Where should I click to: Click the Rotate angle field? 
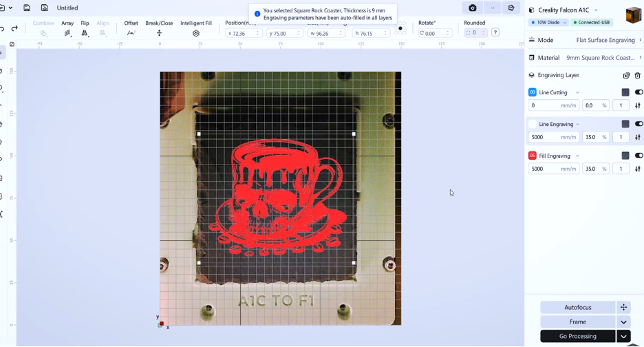pyautogui.click(x=435, y=33)
